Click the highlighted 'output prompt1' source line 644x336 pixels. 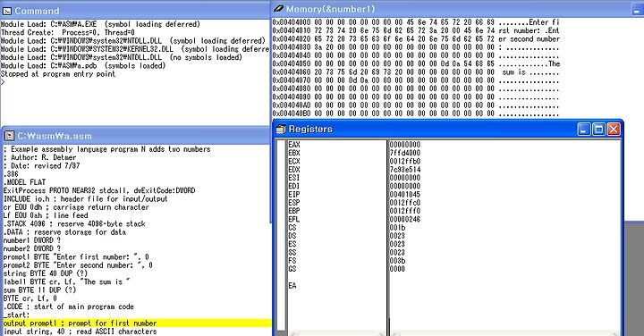pos(136,323)
